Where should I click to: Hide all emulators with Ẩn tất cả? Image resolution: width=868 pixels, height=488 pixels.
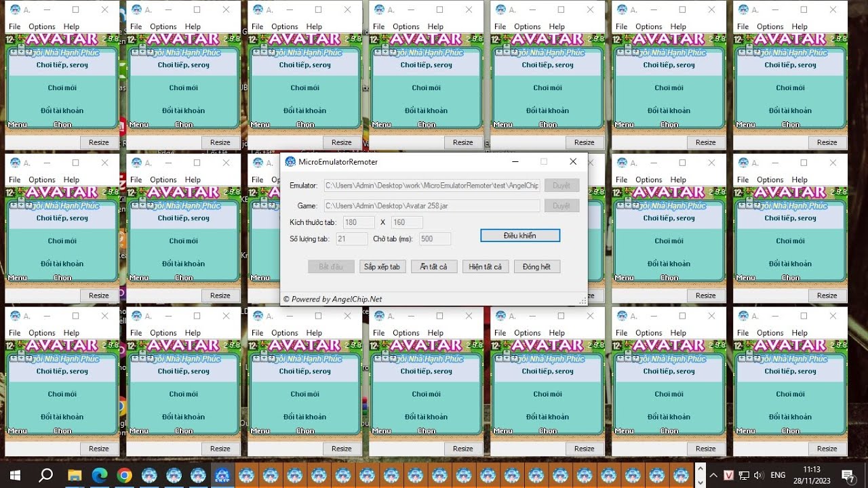(434, 267)
